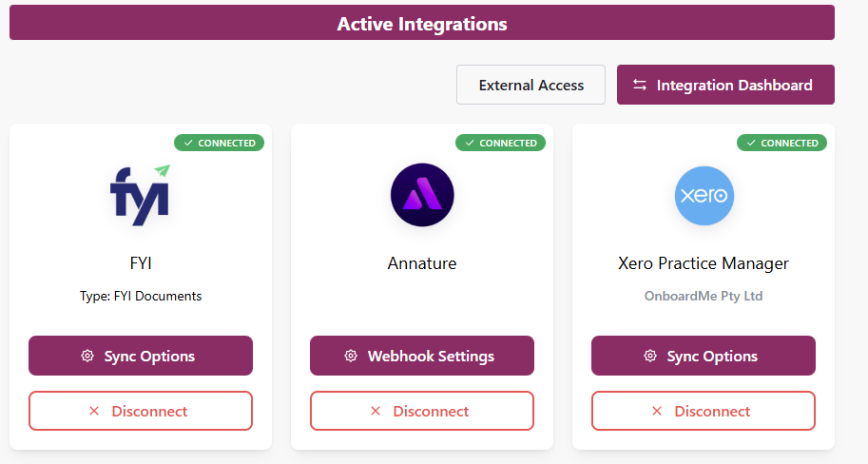Open Annature Webhook Settings
Screen dimensions: 868x464
[422, 356]
